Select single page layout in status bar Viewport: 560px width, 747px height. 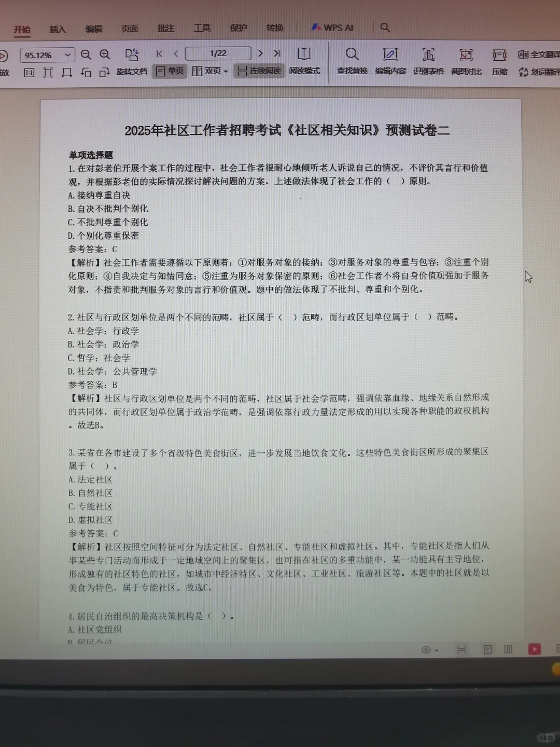(x=487, y=649)
